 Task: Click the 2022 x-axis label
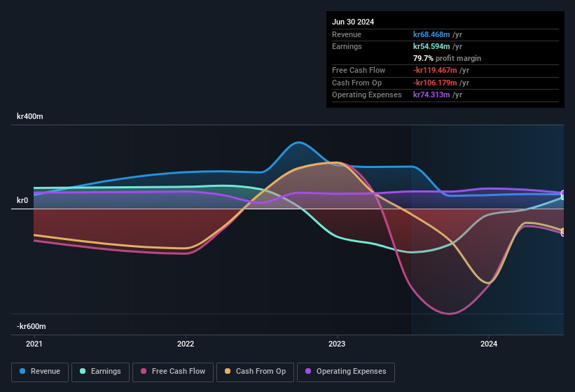pyautogui.click(x=186, y=344)
